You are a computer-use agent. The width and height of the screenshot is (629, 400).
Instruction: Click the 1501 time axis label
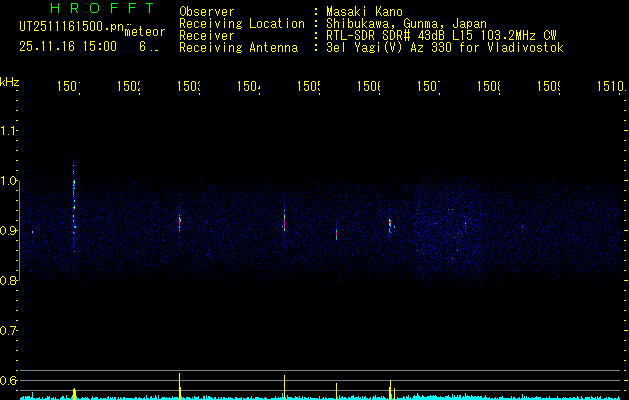pyautogui.click(x=69, y=86)
